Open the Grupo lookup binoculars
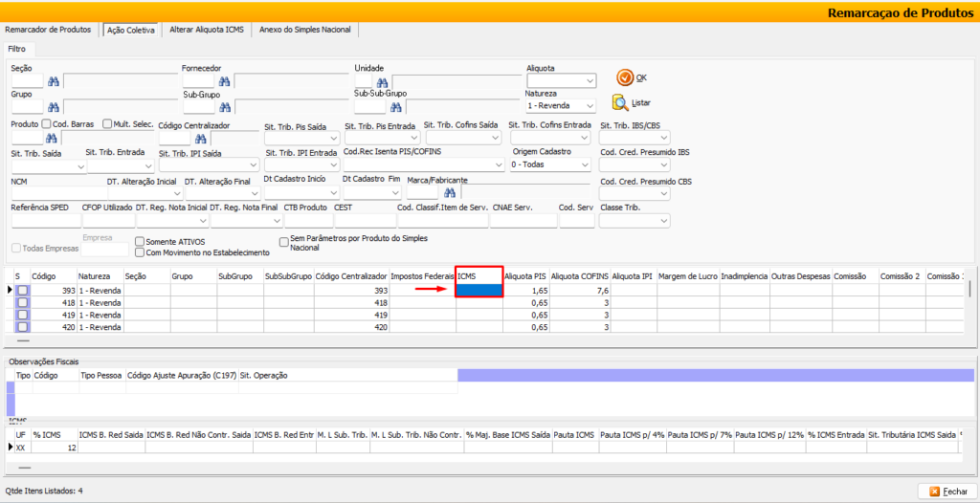Viewport: 980px width, 503px height. click(54, 107)
